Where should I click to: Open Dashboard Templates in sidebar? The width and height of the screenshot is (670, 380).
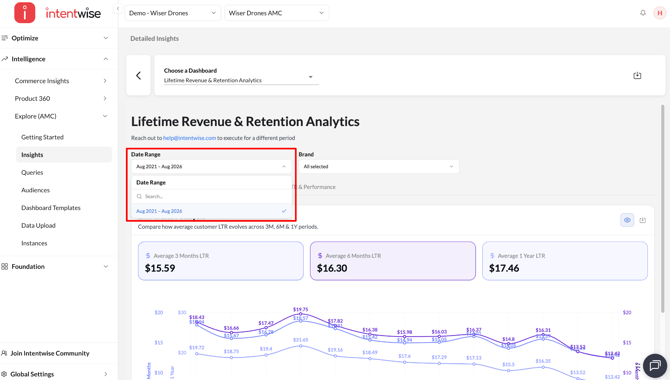(51, 208)
